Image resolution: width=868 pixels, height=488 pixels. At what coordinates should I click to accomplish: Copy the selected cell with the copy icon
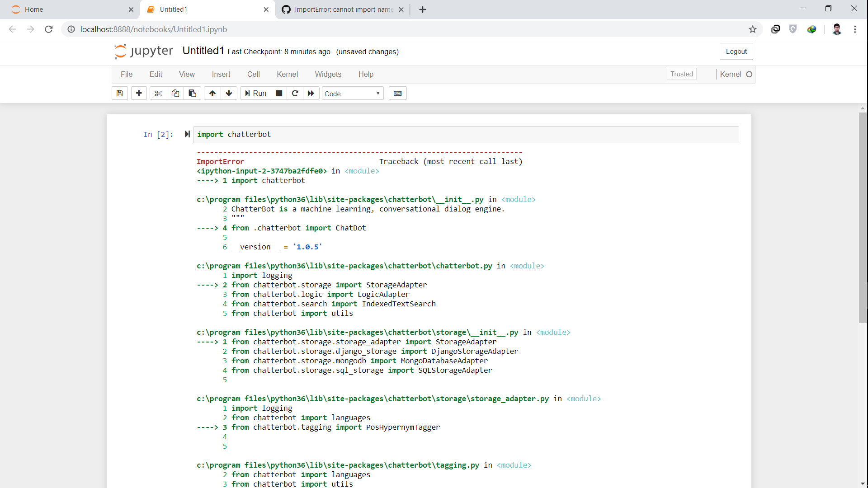pyautogui.click(x=175, y=93)
